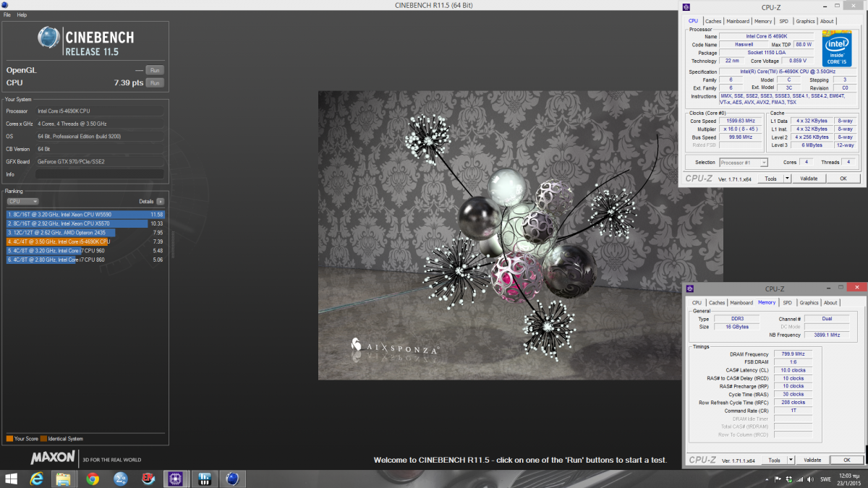Switch to Mainboard tab in processor CPU-Z window

coord(738,21)
